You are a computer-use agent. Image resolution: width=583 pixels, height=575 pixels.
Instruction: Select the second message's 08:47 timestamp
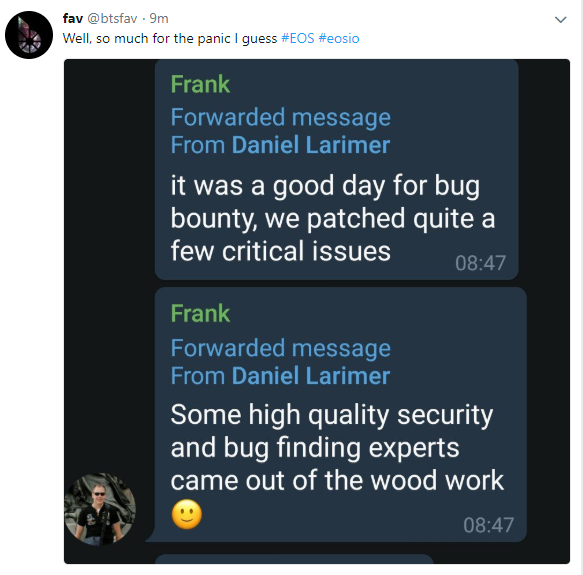tap(489, 525)
